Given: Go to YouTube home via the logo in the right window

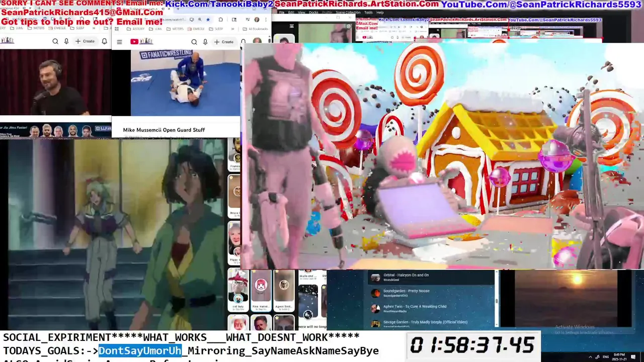Looking at the screenshot, I should point(141,41).
